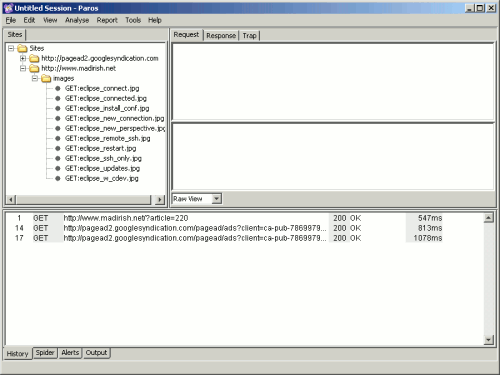Select GET:eclipse_install_conf.jpg entry

[x=107, y=108]
